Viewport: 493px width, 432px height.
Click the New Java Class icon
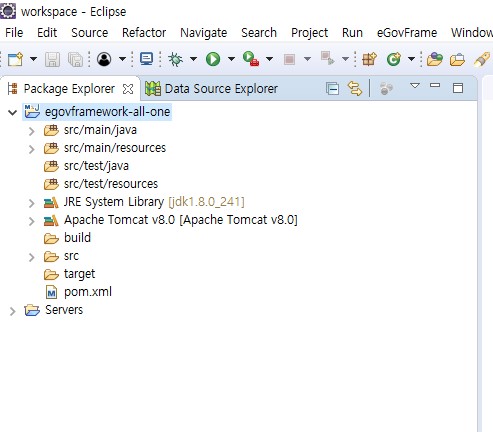click(x=394, y=59)
